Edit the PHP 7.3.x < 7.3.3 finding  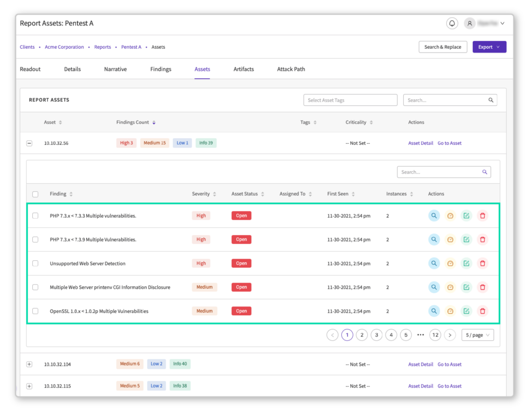[x=466, y=216]
